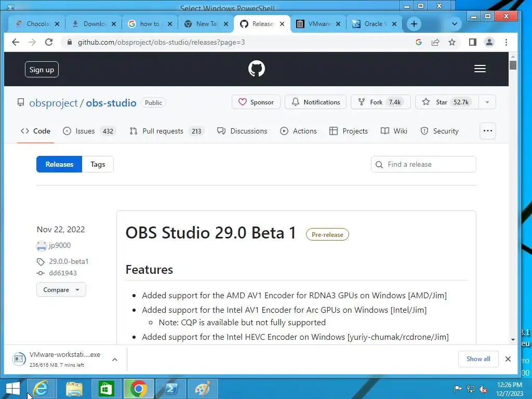The image size is (532, 399).
Task: Switch to the Tags view
Action: (x=98, y=164)
